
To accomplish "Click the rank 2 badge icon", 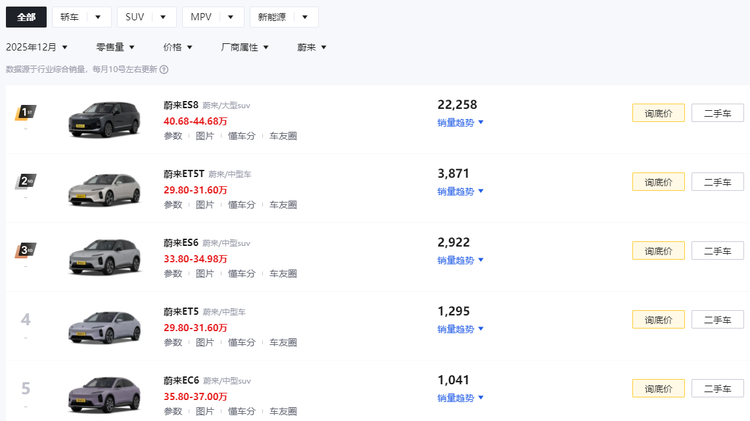I will tap(26, 182).
